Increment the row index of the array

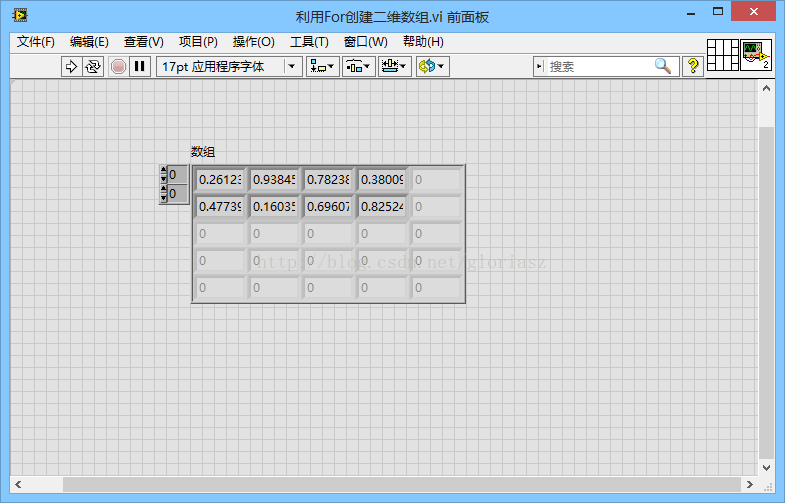coord(163,171)
